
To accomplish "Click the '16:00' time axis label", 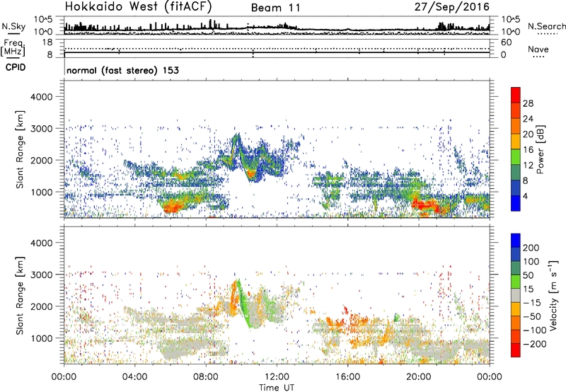I will click(x=347, y=377).
